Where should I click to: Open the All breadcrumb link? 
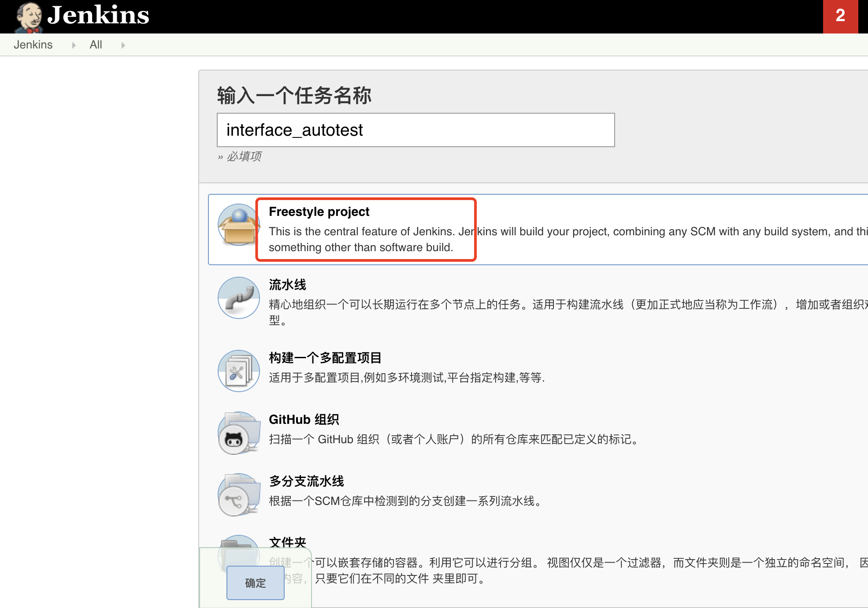(x=96, y=44)
